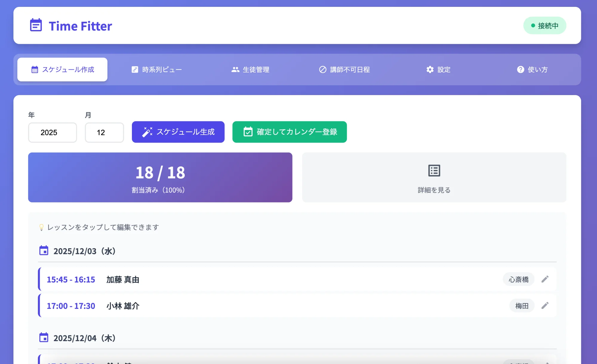The height and width of the screenshot is (364, 597).
Task: Click the people icon for 生徒管理
Action: point(235,69)
